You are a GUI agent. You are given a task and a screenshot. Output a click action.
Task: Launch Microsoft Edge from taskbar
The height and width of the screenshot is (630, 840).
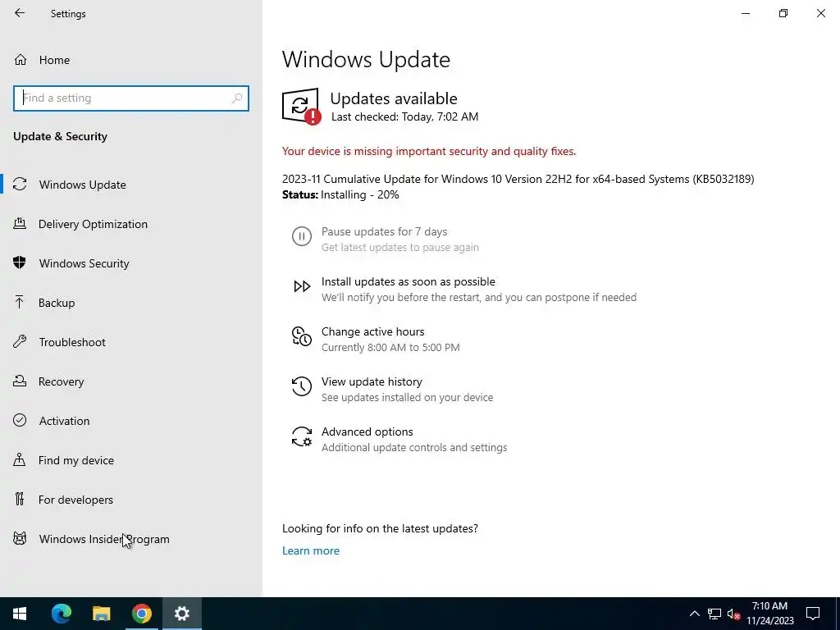[x=62, y=614]
